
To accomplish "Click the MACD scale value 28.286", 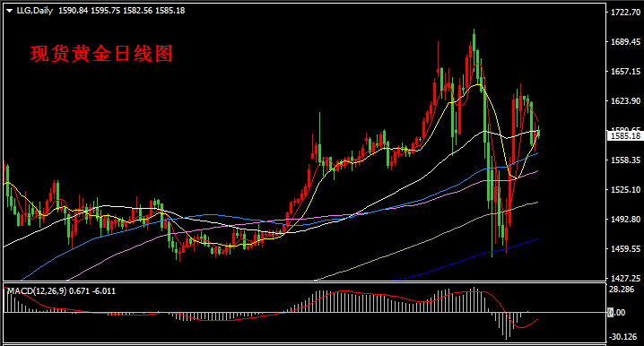I will [622, 290].
